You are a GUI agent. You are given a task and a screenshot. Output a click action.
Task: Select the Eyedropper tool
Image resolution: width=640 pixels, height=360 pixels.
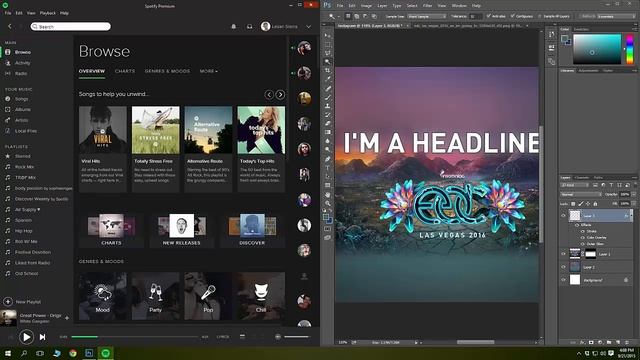tap(328, 79)
